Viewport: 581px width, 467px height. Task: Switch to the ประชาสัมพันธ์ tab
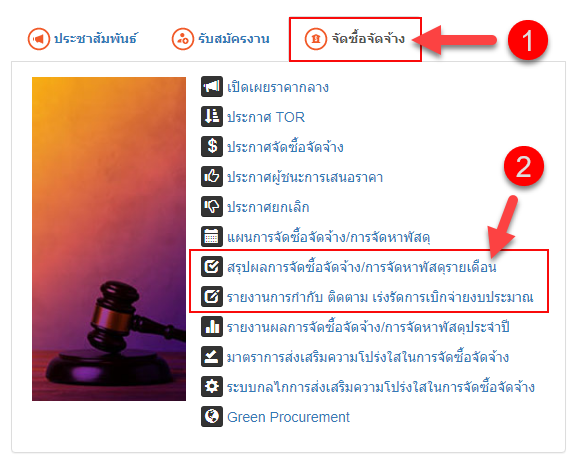click(83, 39)
